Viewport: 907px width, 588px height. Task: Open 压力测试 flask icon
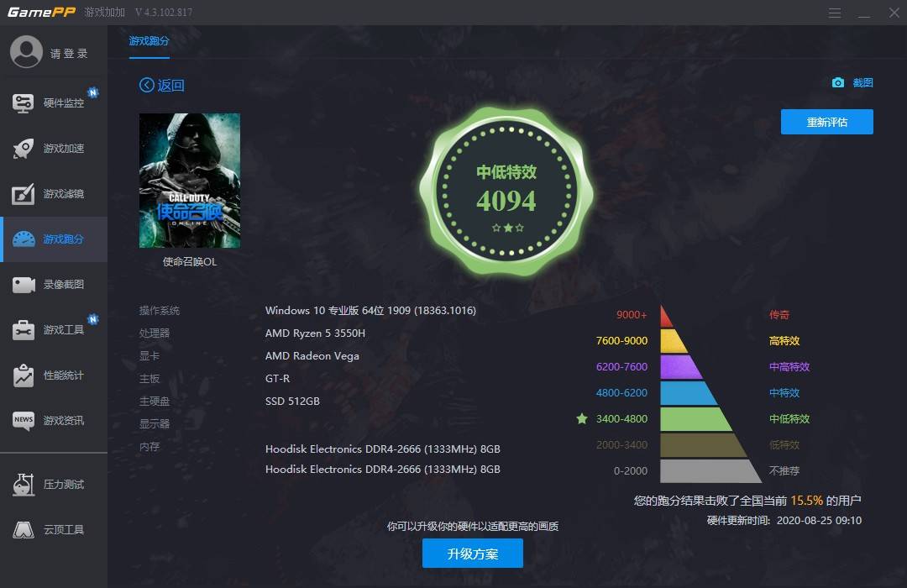coord(24,485)
